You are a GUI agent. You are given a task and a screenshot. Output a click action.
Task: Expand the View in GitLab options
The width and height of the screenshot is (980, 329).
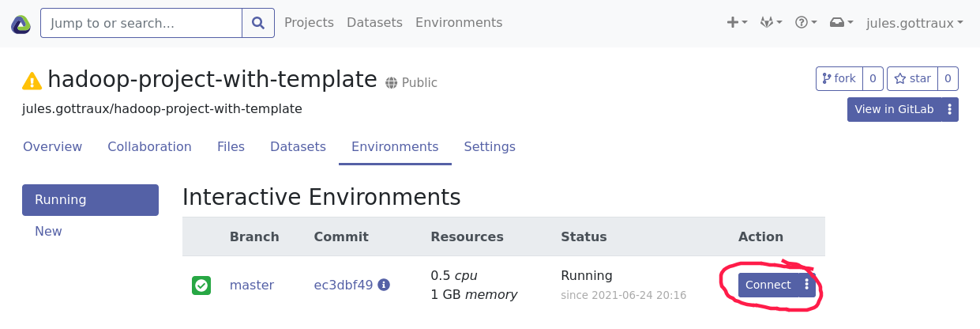click(x=949, y=110)
